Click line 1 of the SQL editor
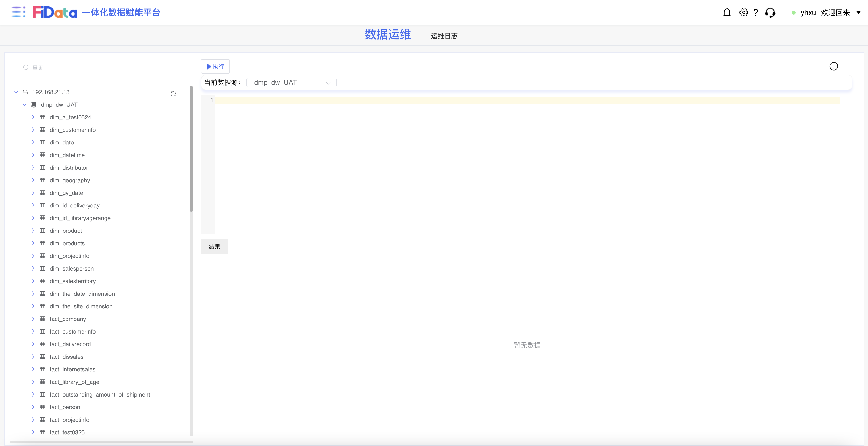 click(x=527, y=100)
